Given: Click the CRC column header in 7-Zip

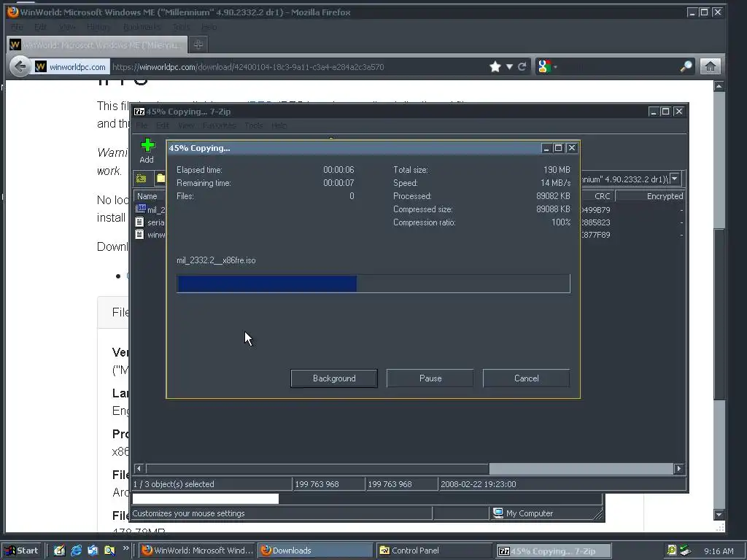Looking at the screenshot, I should [598, 196].
